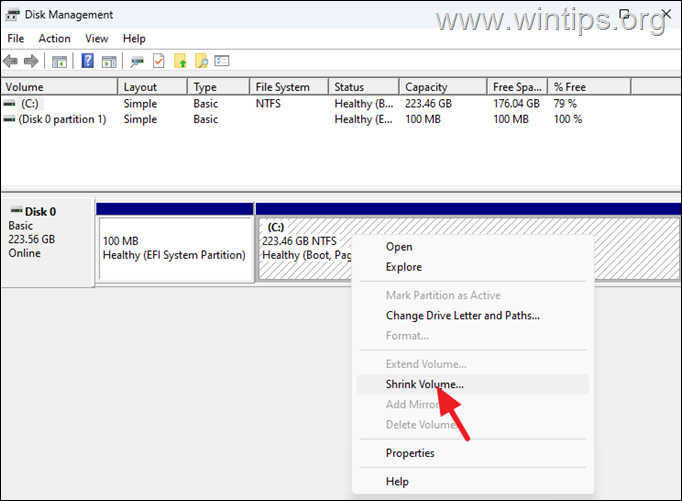Open the View menu
This screenshot has height=501, width=682.
coord(97,38)
